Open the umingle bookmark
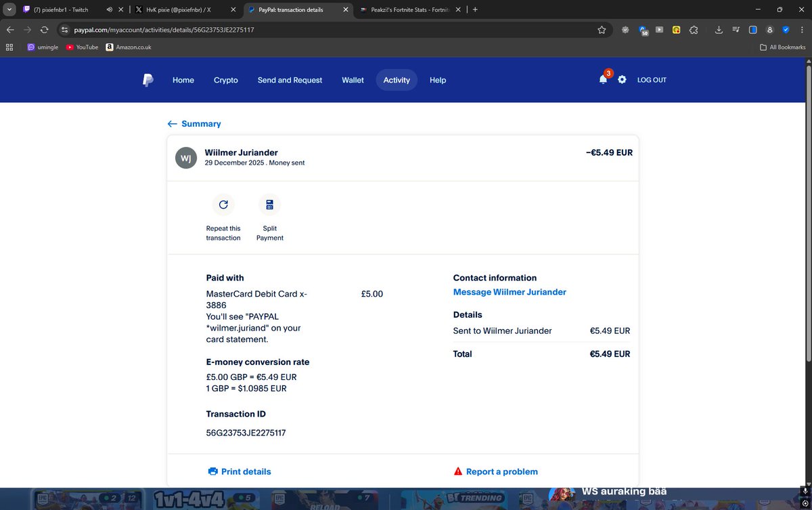The width and height of the screenshot is (812, 510). tap(42, 47)
